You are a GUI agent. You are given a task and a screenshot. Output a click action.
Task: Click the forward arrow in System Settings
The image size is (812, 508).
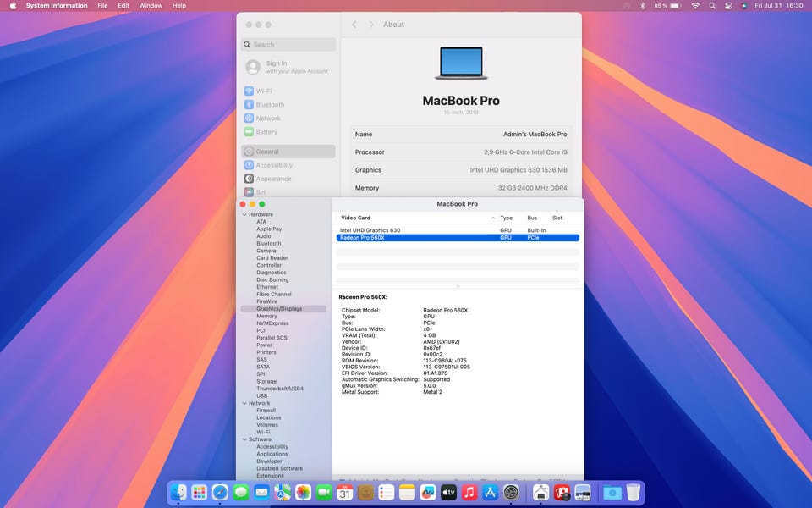point(370,25)
